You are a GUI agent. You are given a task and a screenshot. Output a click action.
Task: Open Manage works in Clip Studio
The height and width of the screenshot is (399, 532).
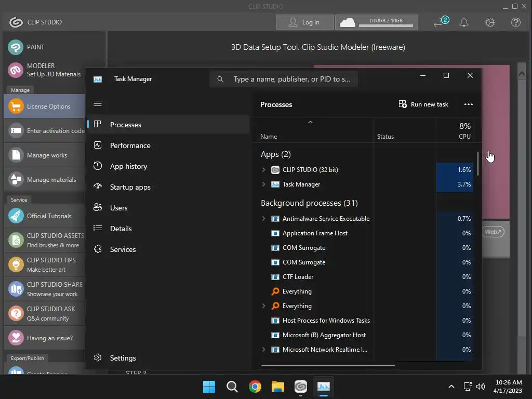pyautogui.click(x=45, y=155)
